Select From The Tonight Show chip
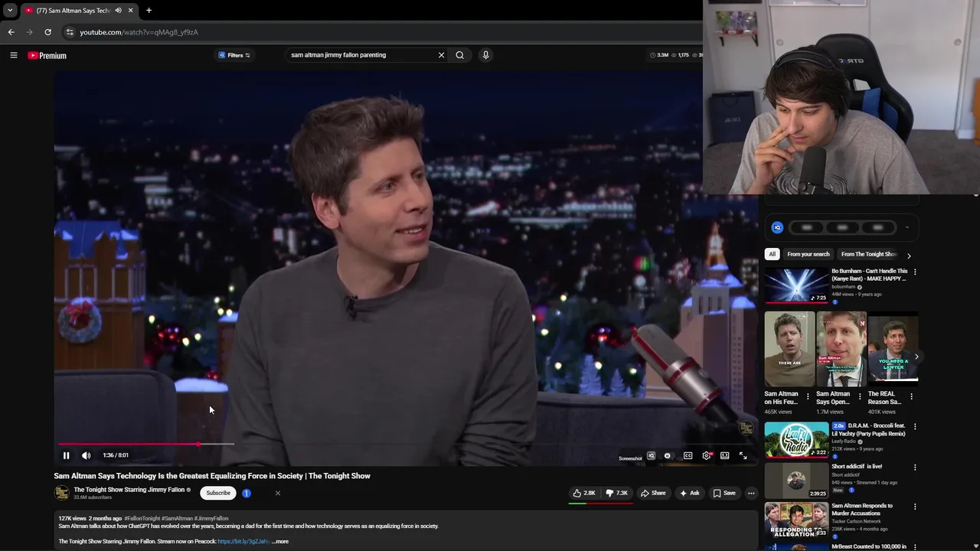This screenshot has height=551, width=980. point(869,254)
